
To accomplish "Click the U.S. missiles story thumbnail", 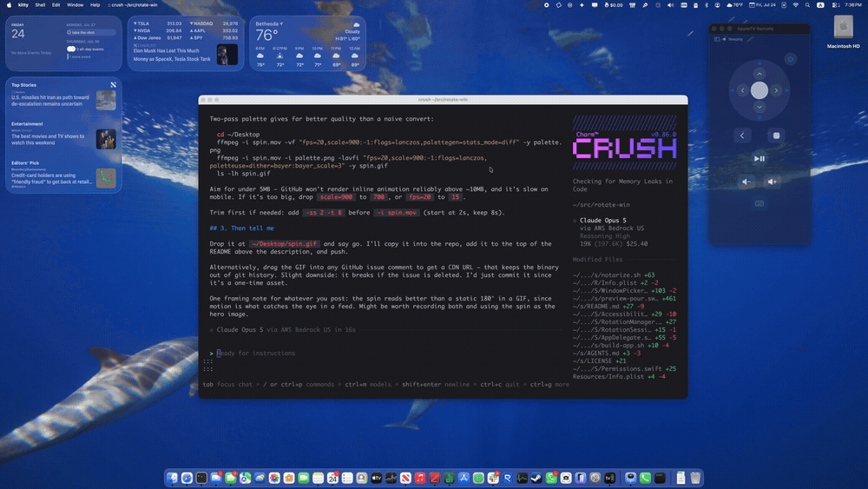I will (106, 100).
